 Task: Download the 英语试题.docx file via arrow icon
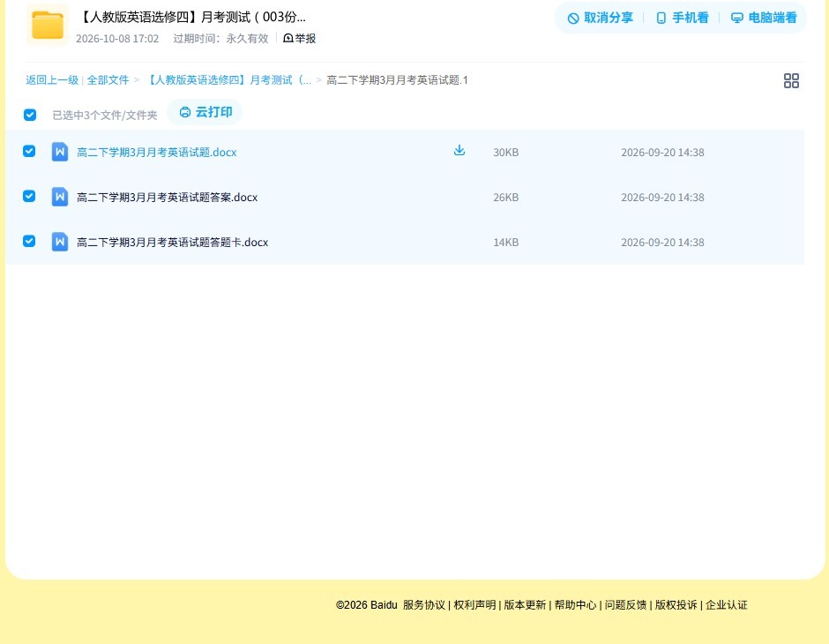(459, 150)
